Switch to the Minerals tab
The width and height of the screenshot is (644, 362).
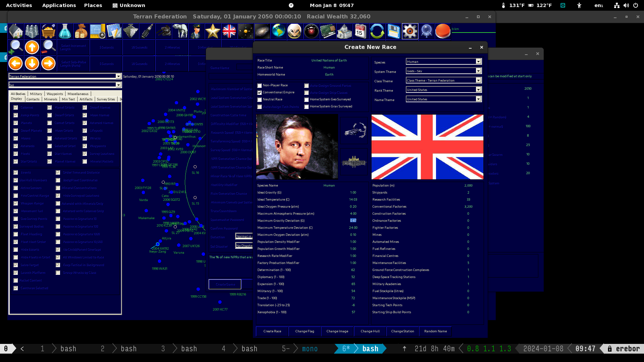click(51, 99)
